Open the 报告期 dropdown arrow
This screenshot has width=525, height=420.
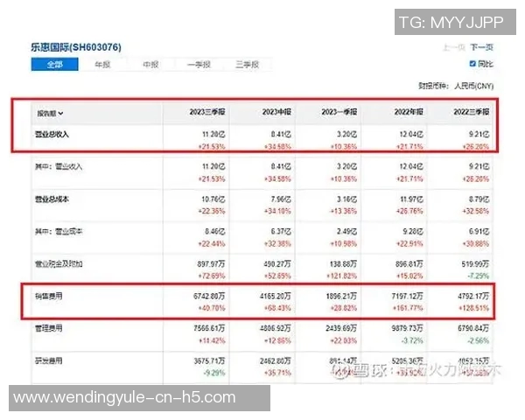click(60, 114)
